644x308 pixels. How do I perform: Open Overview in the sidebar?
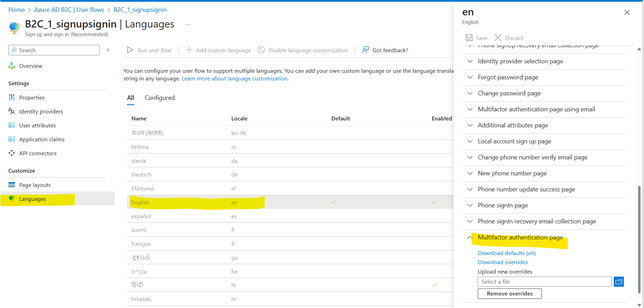[31, 66]
